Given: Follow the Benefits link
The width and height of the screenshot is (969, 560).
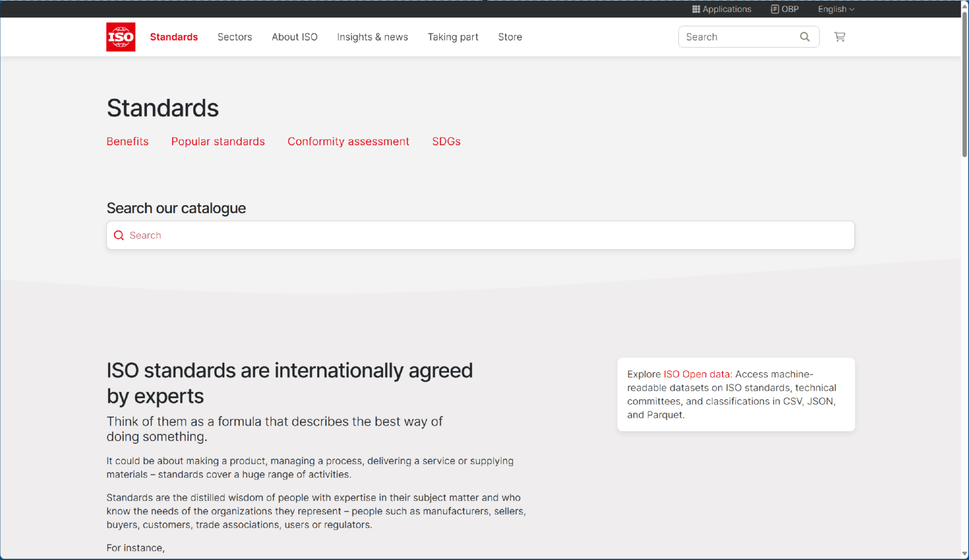Looking at the screenshot, I should [x=127, y=141].
